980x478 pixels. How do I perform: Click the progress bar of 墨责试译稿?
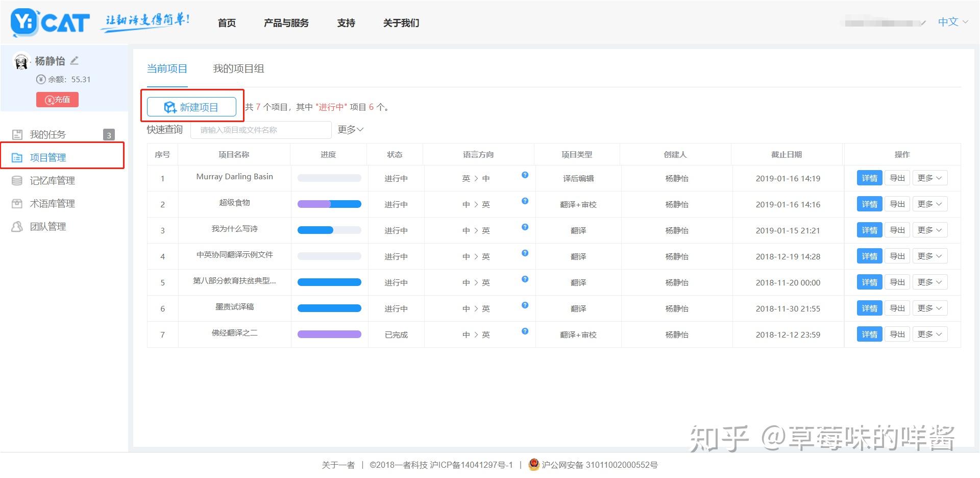tap(329, 308)
